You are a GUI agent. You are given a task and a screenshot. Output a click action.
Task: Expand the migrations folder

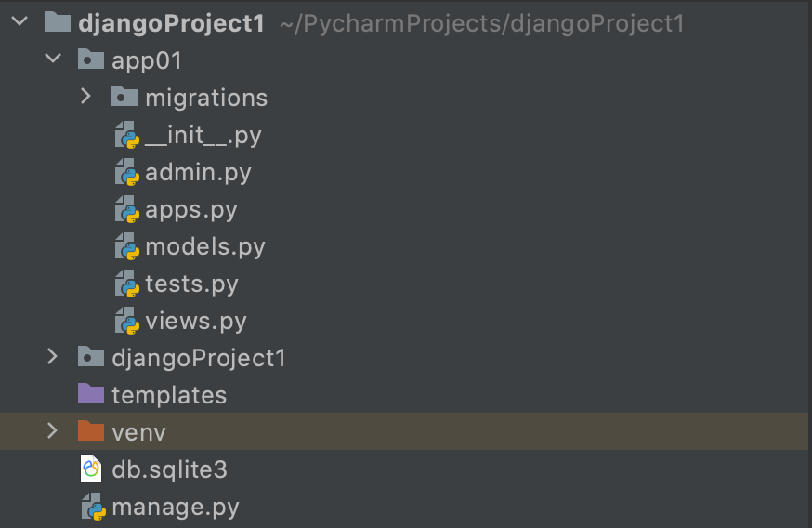[85, 97]
